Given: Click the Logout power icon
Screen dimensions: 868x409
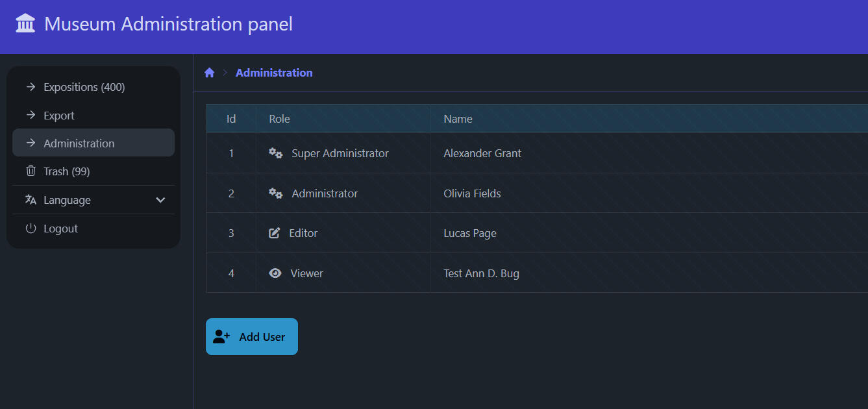Looking at the screenshot, I should tap(31, 229).
